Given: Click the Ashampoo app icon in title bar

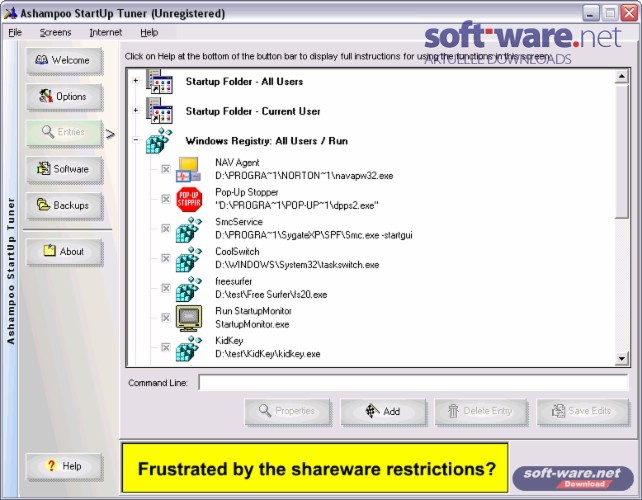Looking at the screenshot, I should (x=10, y=13).
